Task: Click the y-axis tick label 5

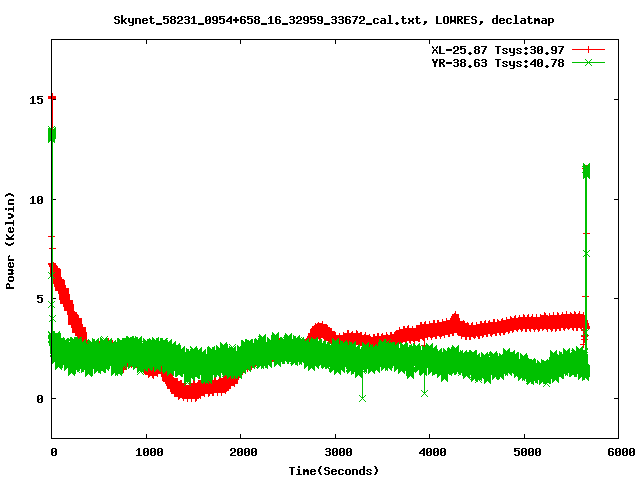Action: click(40, 299)
